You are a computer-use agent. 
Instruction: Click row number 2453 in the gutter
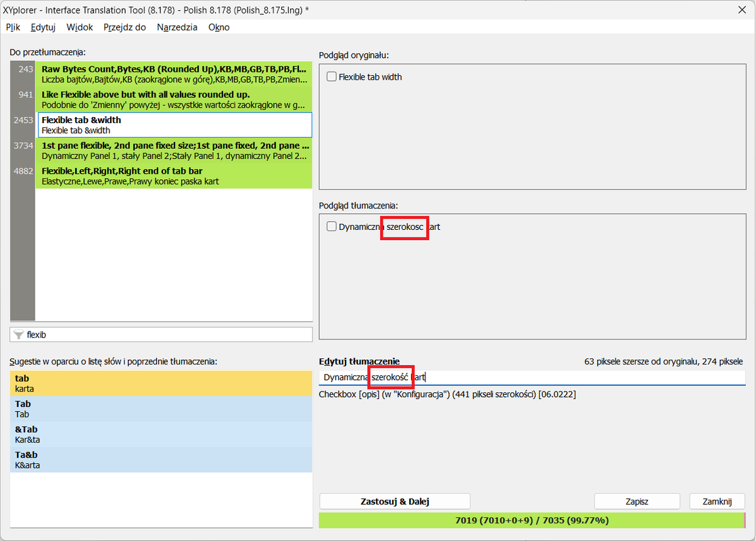tap(23, 120)
